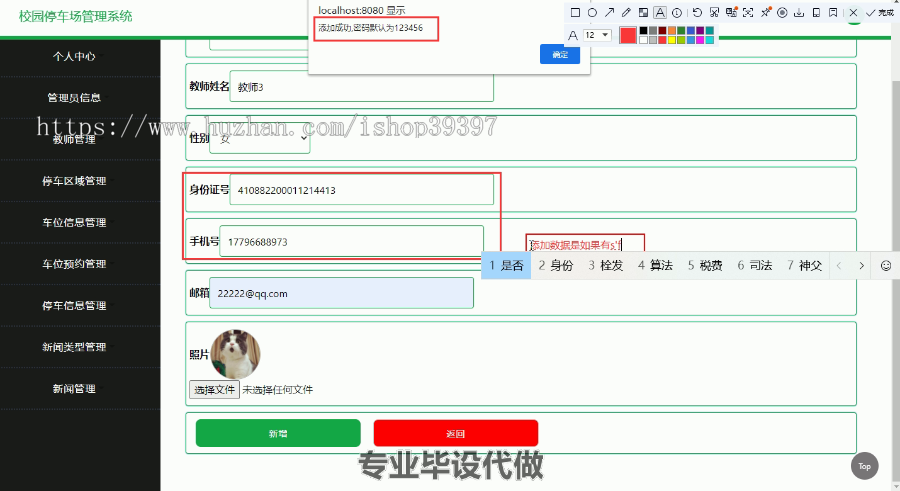Undo the last annotation
The width and height of the screenshot is (900, 491).
coord(697,13)
